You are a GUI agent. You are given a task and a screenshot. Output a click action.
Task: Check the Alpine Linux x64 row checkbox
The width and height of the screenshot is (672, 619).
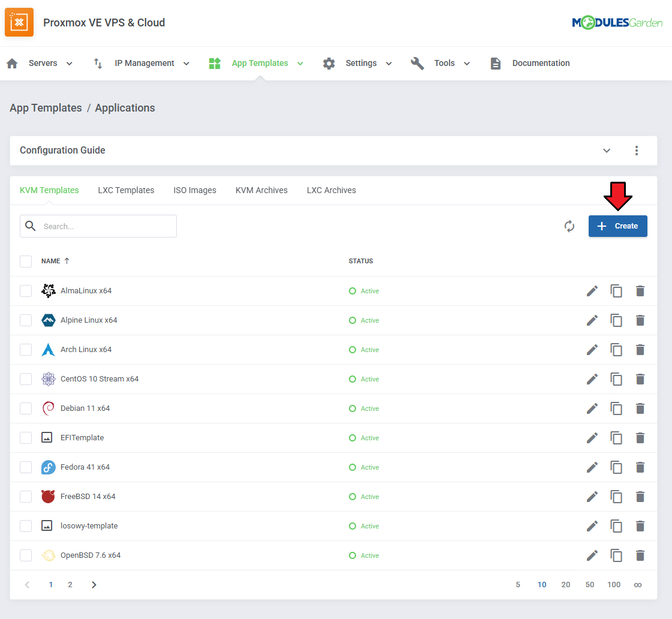click(26, 320)
